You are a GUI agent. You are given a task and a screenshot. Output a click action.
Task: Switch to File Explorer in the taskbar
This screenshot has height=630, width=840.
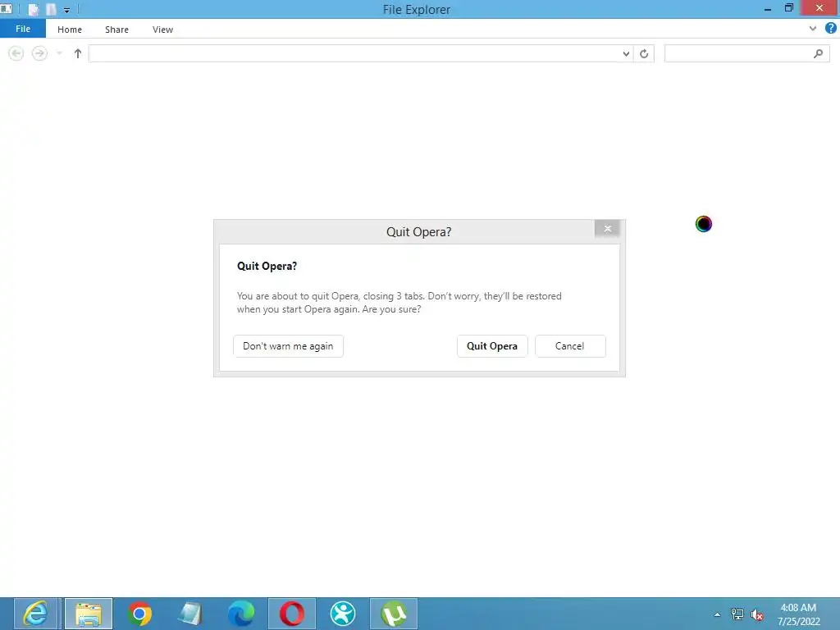click(89, 614)
